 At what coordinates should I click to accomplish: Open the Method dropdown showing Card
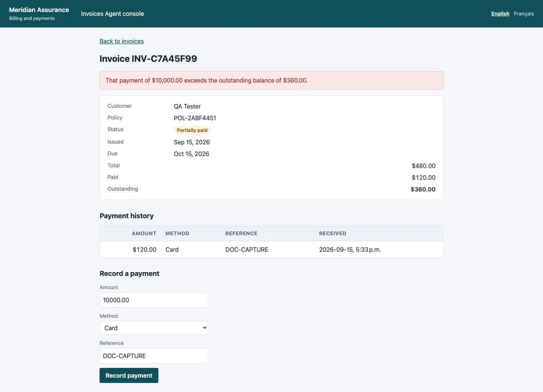pos(154,328)
